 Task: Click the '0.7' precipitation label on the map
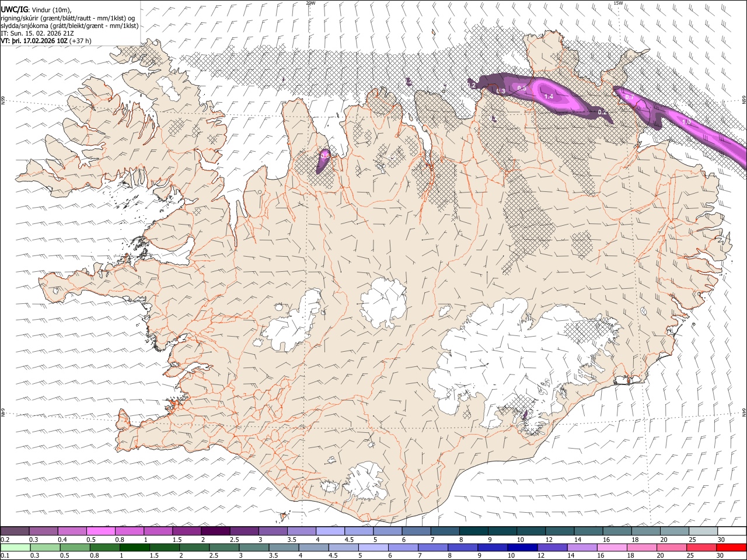point(630,97)
